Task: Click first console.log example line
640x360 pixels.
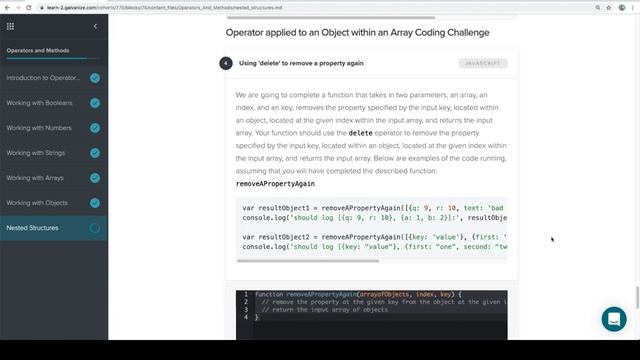Action: tap(375, 218)
